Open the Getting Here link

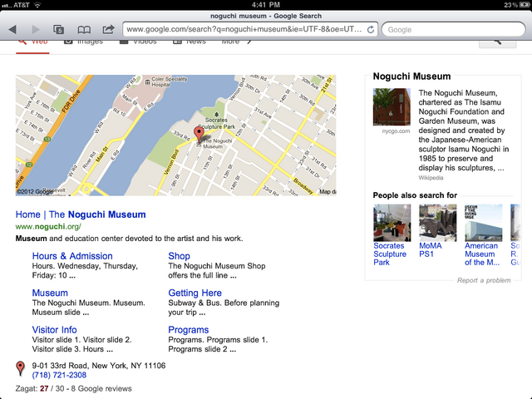[x=195, y=293]
